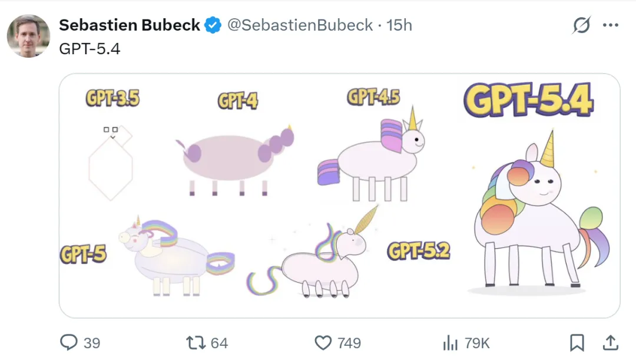Bookmark this tweet
This screenshot has width=636, height=364.
[577, 343]
